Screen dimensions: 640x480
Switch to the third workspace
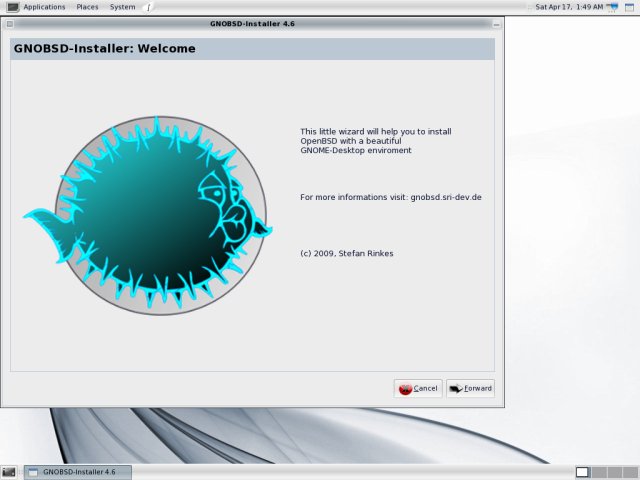(614, 472)
